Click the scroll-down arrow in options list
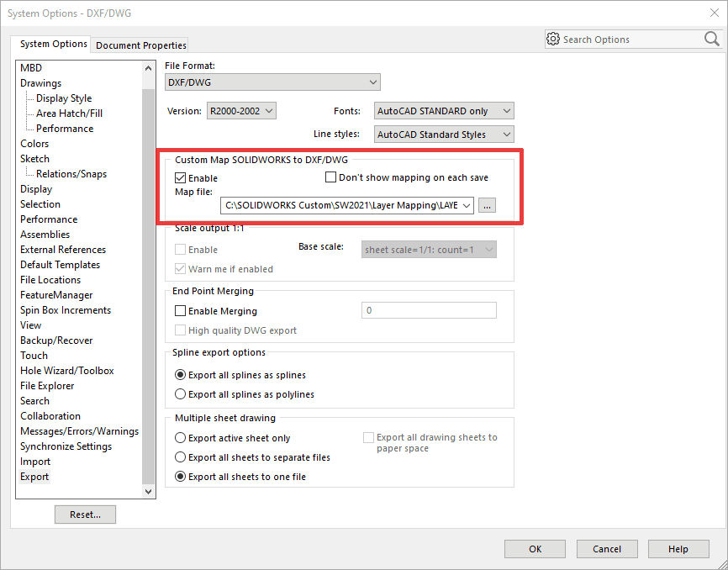Image resolution: width=728 pixels, height=570 pixels. [149, 492]
